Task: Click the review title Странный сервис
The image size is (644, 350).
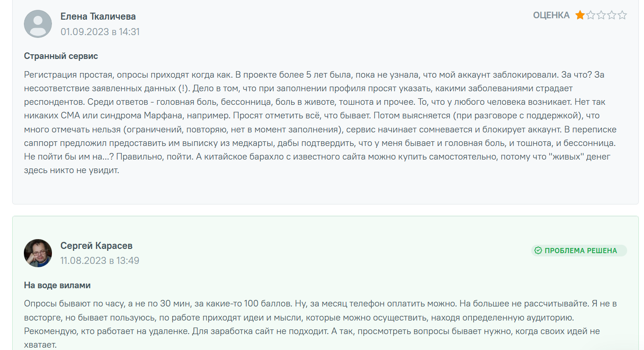Action: [60, 55]
